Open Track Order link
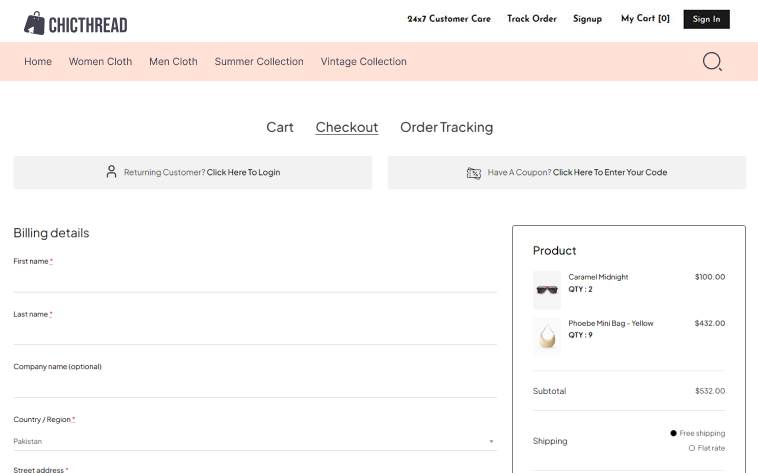 (531, 19)
